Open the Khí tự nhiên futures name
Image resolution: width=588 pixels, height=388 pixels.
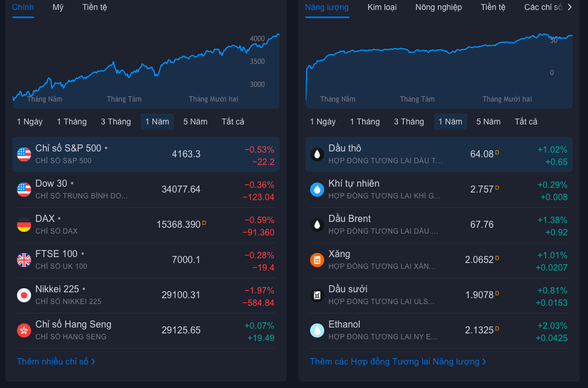[354, 184]
